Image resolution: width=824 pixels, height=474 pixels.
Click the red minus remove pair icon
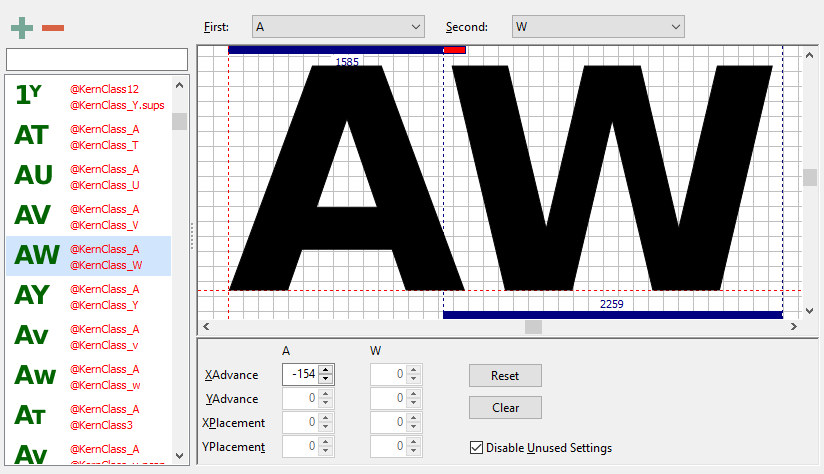tap(53, 28)
